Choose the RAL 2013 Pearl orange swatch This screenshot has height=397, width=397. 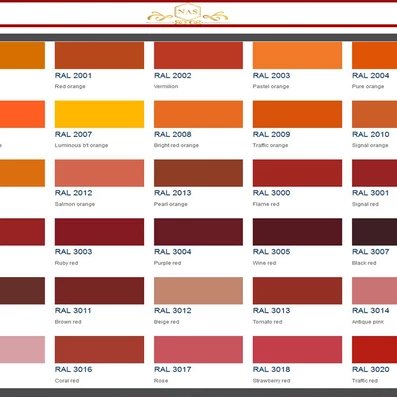point(198,173)
